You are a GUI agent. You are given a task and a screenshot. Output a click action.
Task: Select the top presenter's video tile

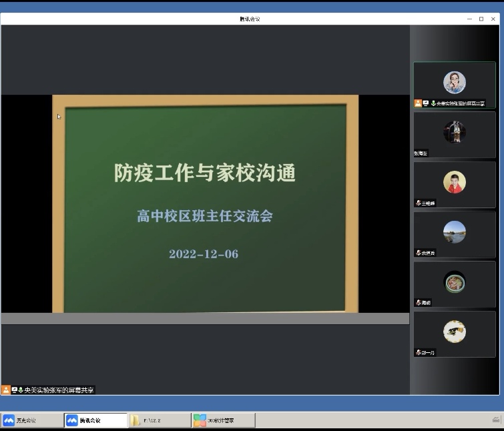pyautogui.click(x=455, y=85)
